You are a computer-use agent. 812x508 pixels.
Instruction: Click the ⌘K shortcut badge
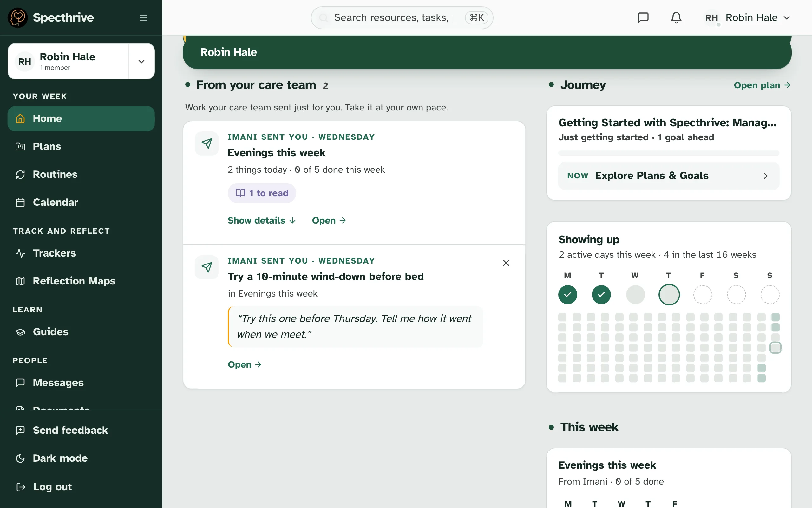[476, 17]
